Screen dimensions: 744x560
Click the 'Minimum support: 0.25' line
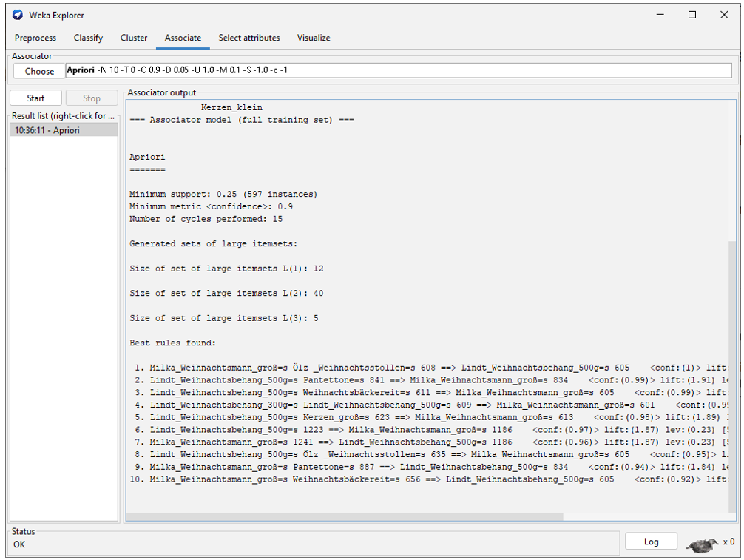[x=223, y=194]
